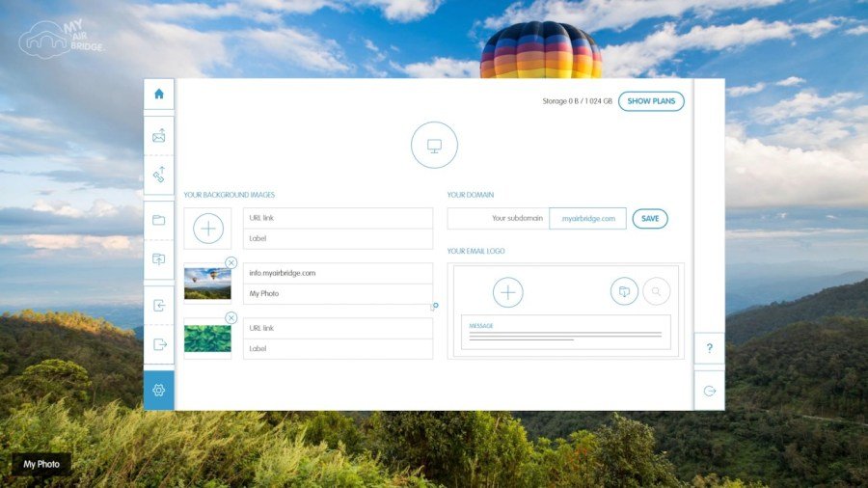This screenshot has width=868, height=488.
Task: Open the sent transfers arrow icon
Action: (x=159, y=344)
